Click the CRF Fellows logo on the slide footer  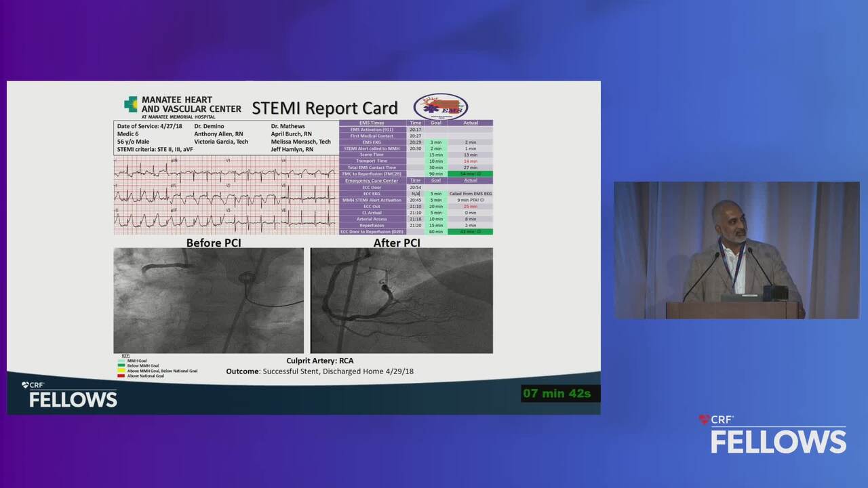click(x=69, y=396)
